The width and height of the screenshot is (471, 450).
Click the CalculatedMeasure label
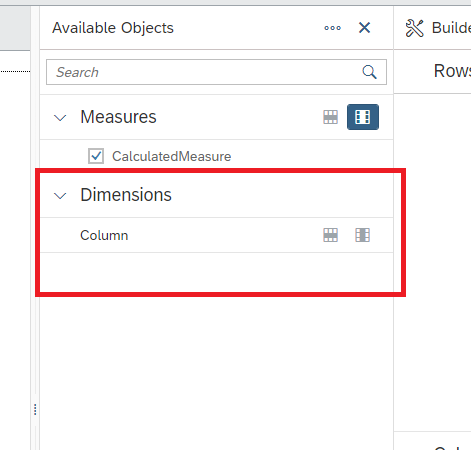pyautogui.click(x=172, y=156)
